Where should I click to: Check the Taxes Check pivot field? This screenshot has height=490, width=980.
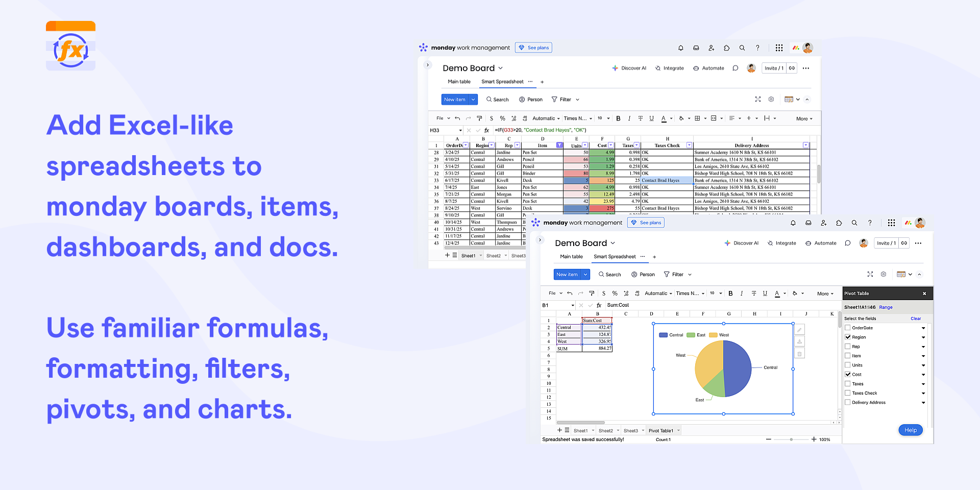848,393
